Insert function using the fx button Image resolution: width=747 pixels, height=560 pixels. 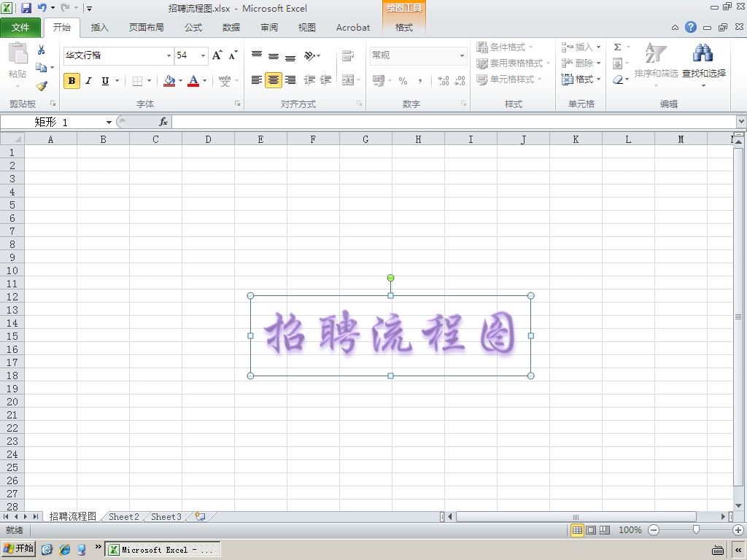point(163,122)
